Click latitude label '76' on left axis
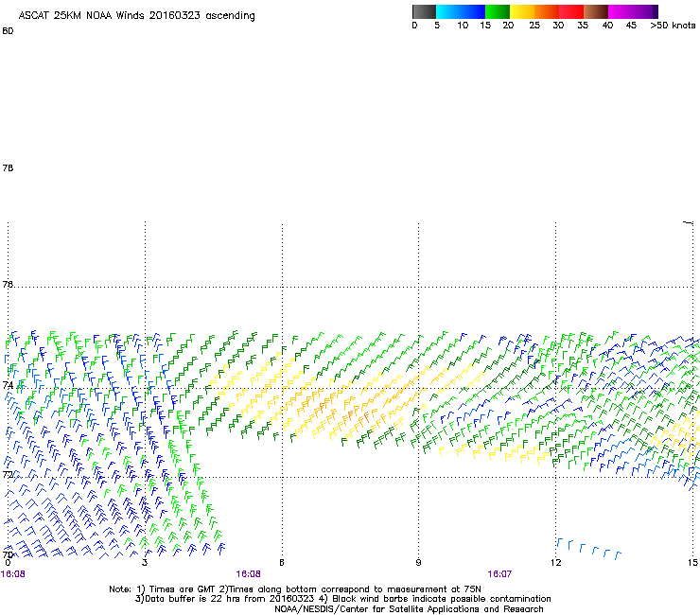Screen dimensions: 700x615 point(8,284)
